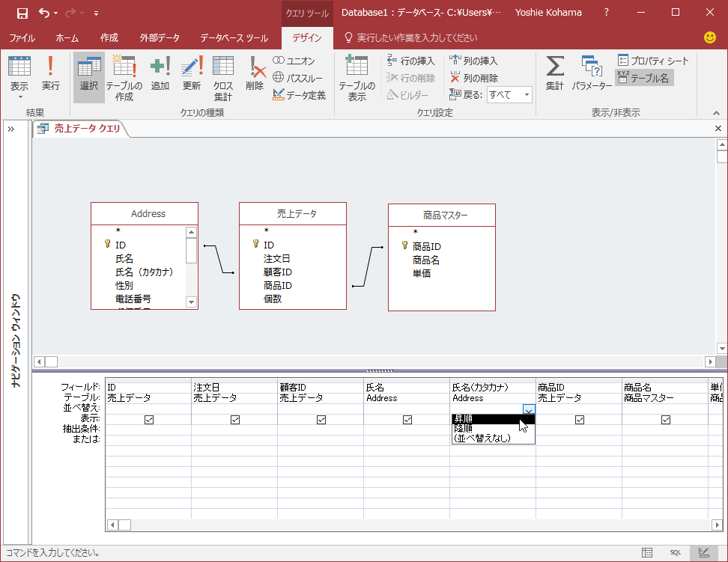Uncheck 表示 checkbox for ID column
This screenshot has width=728, height=562.
pos(149,420)
